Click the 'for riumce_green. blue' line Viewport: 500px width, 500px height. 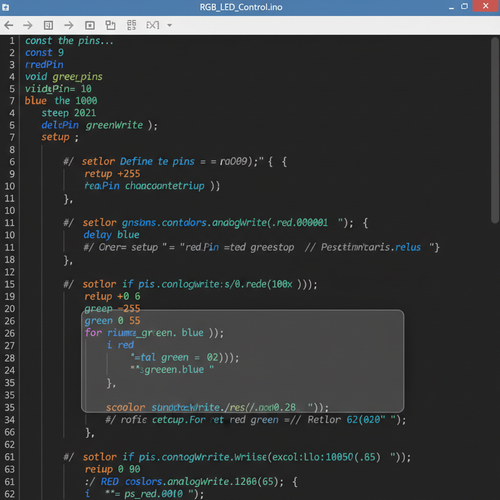[x=154, y=333]
